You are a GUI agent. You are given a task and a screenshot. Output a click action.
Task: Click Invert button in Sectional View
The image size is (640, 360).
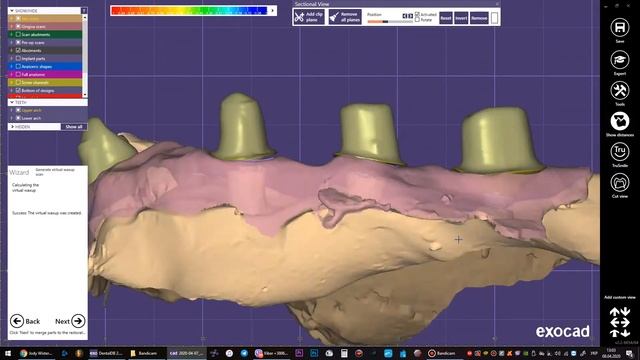(x=461, y=18)
